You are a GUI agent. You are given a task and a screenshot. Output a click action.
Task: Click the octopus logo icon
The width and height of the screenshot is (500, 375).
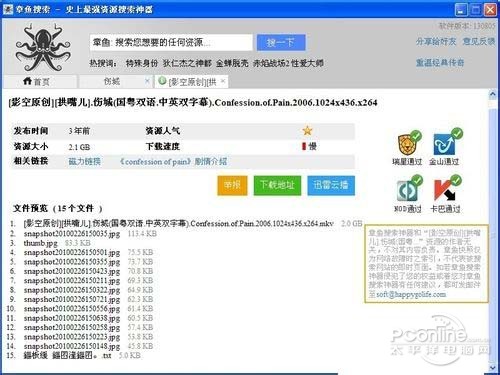coord(43,47)
